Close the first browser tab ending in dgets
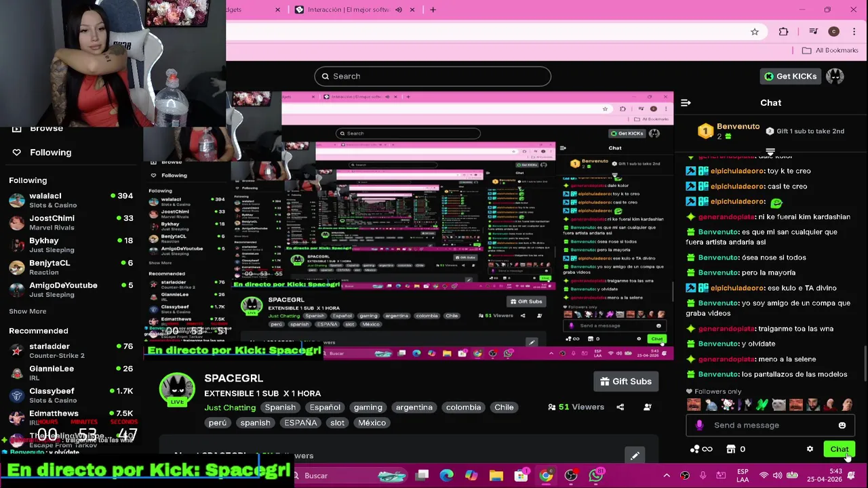868x488 pixels. [277, 9]
